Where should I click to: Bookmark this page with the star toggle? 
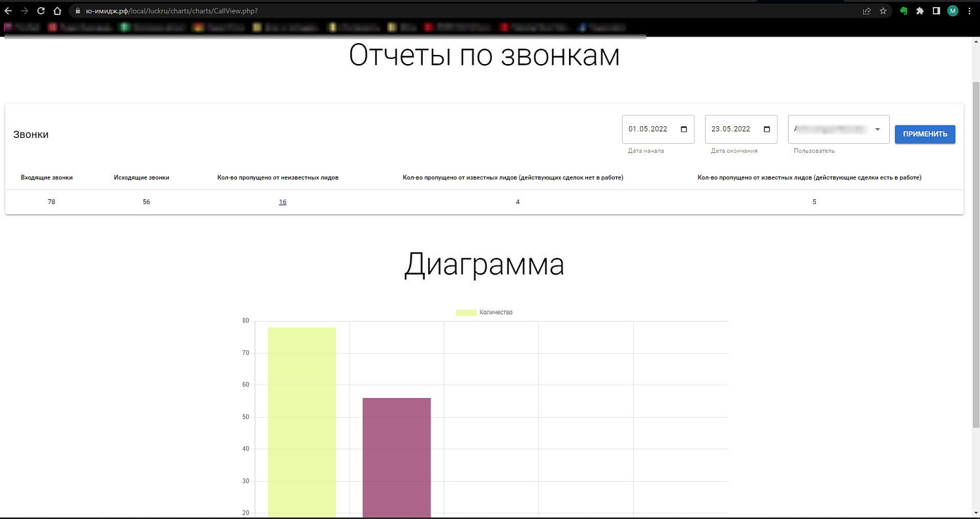(x=883, y=11)
